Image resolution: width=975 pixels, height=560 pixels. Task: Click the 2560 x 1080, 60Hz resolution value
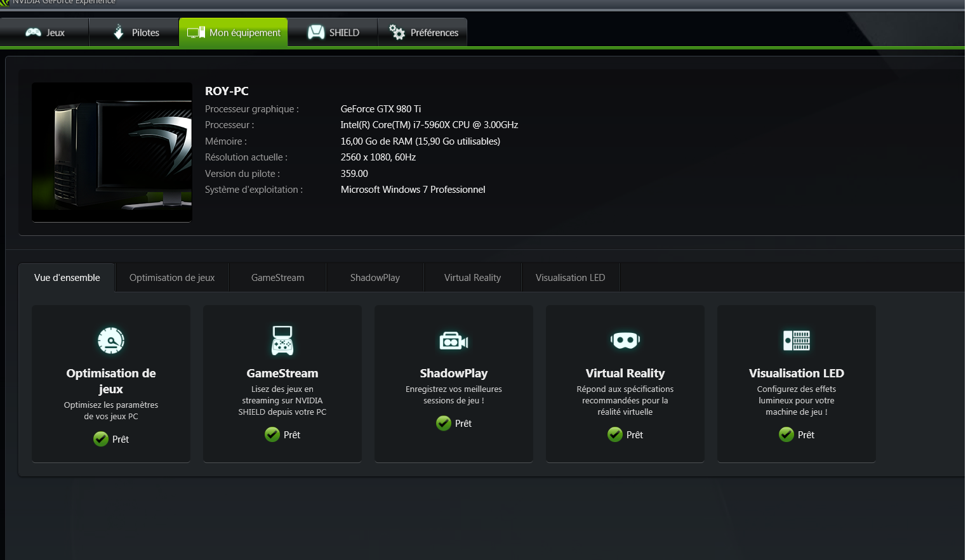click(x=378, y=157)
